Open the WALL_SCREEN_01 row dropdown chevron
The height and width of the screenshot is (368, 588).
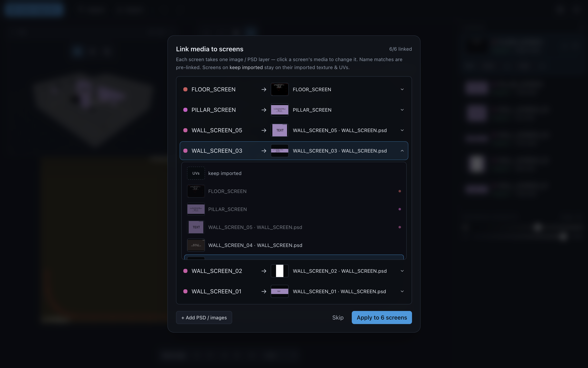tap(402, 291)
